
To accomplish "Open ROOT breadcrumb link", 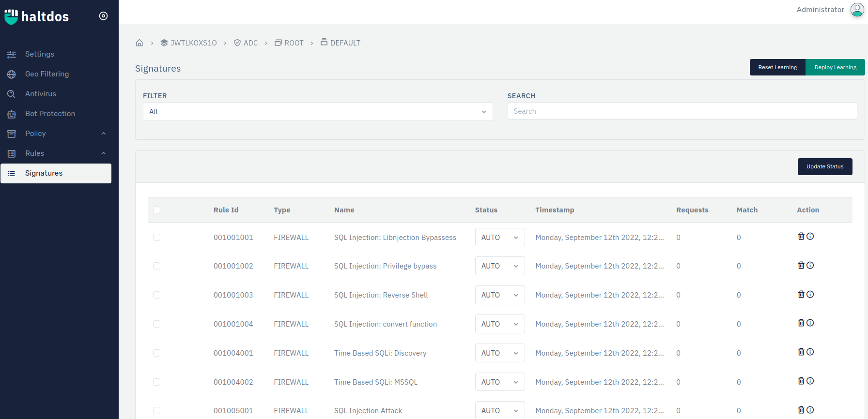I will pos(289,43).
